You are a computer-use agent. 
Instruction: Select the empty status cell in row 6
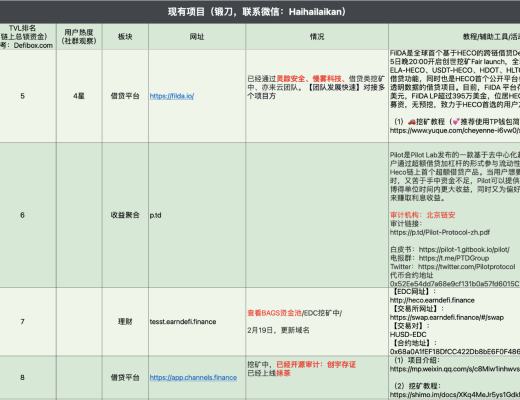pos(317,215)
